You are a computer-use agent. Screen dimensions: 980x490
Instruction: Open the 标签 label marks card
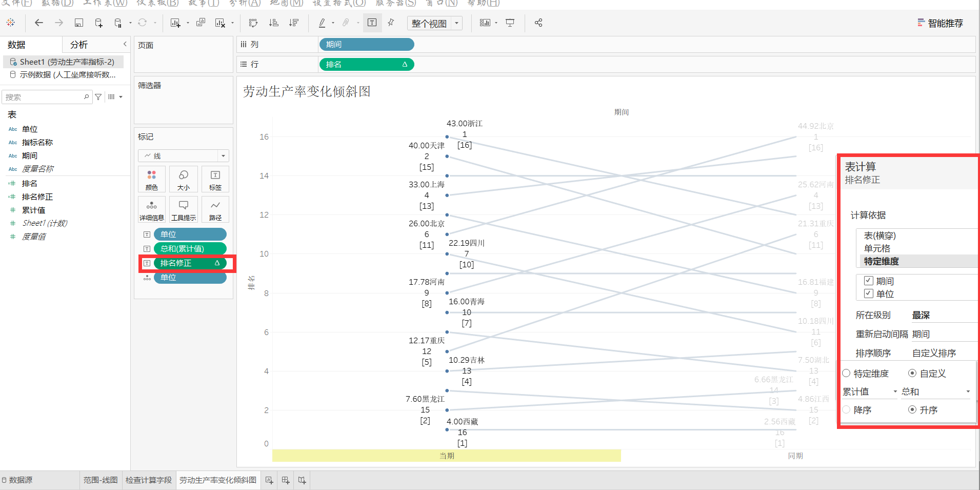click(x=215, y=179)
